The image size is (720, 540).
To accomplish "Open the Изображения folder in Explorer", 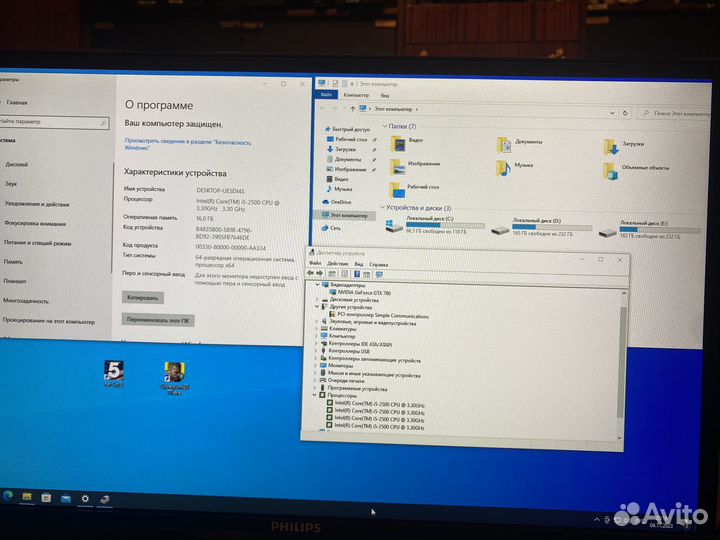I will click(x=415, y=167).
